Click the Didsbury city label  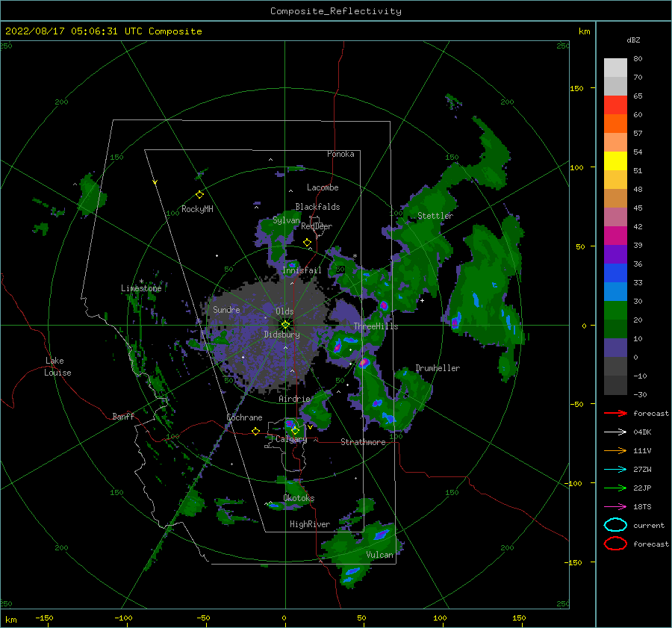pos(282,335)
